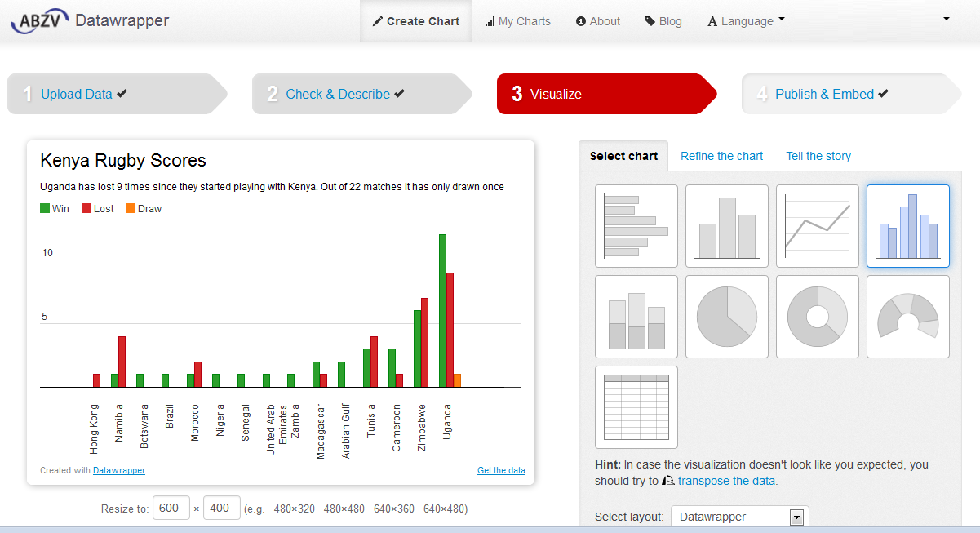Visit the Blog
The image size is (980, 533).
coord(663,21)
